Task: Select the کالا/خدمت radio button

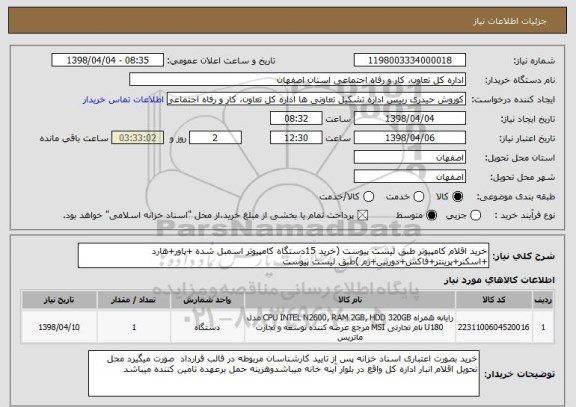Action: [368, 197]
